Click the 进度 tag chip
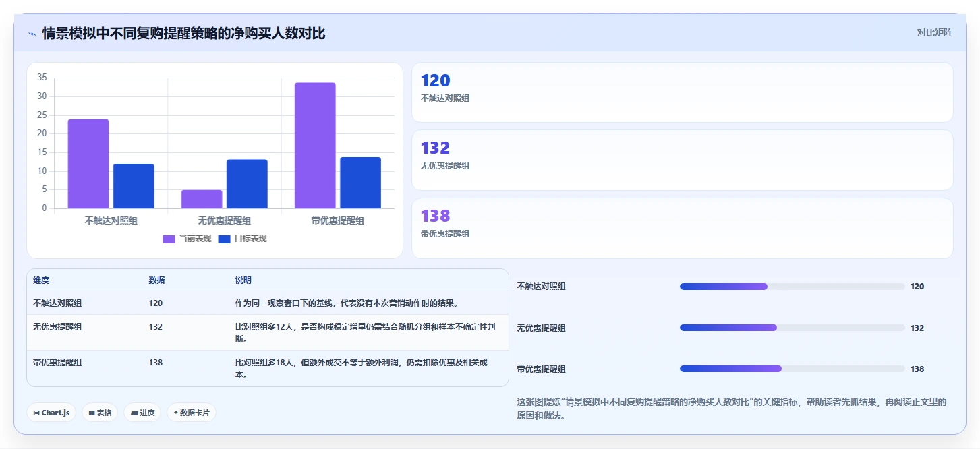This screenshot has height=449, width=980. point(142,413)
